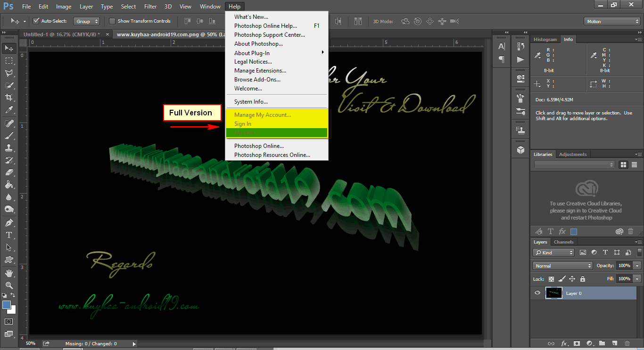Screen dimensions: 644x350
Task: Open the Motion workspace dropdown
Action: click(611, 21)
